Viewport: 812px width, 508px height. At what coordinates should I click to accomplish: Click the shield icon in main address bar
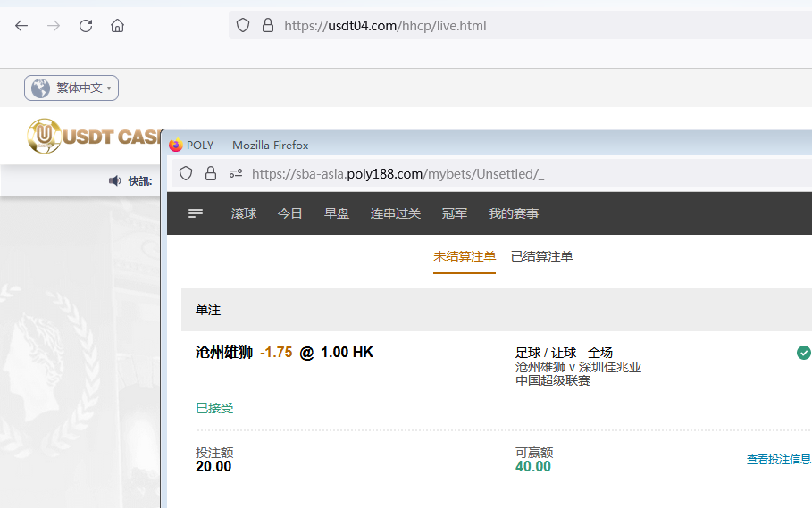click(243, 25)
